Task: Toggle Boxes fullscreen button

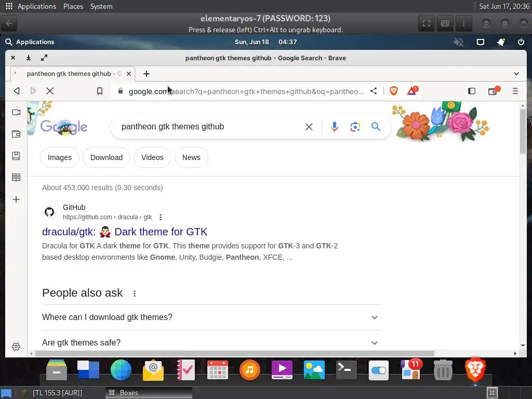Action: [427, 23]
